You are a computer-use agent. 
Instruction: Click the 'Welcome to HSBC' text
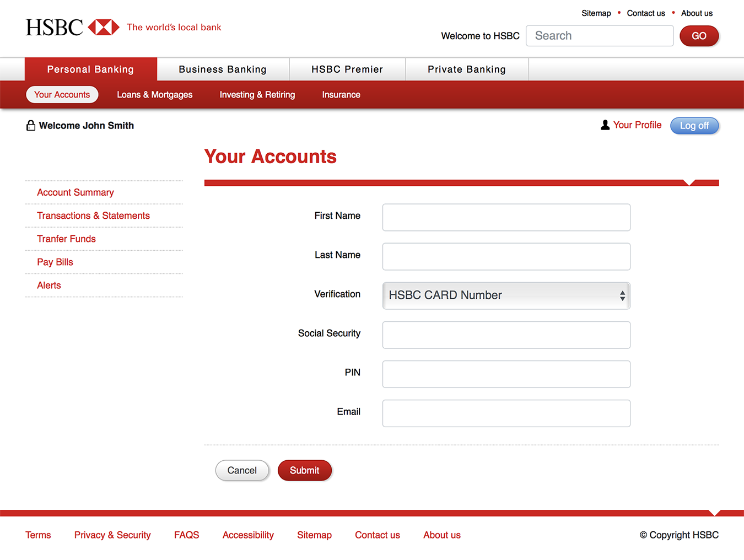click(481, 36)
